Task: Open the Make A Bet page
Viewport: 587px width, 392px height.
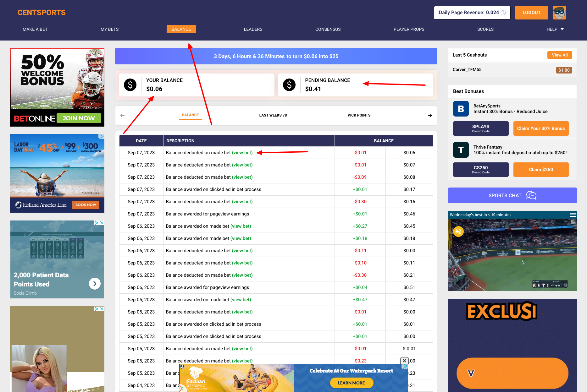Action: 35,29
